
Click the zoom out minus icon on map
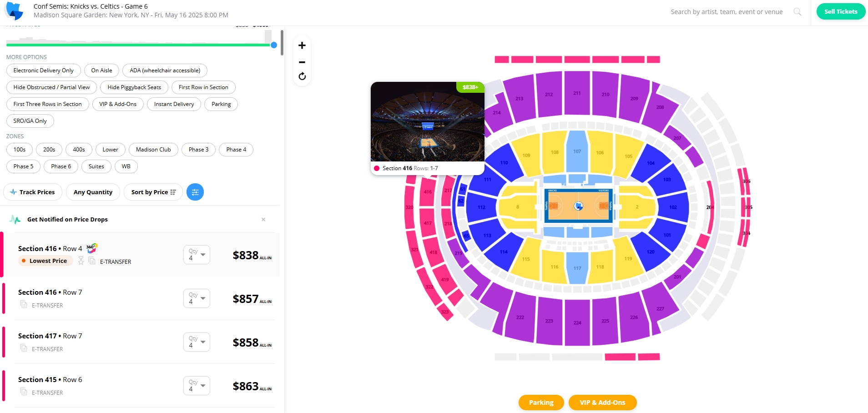(x=302, y=62)
